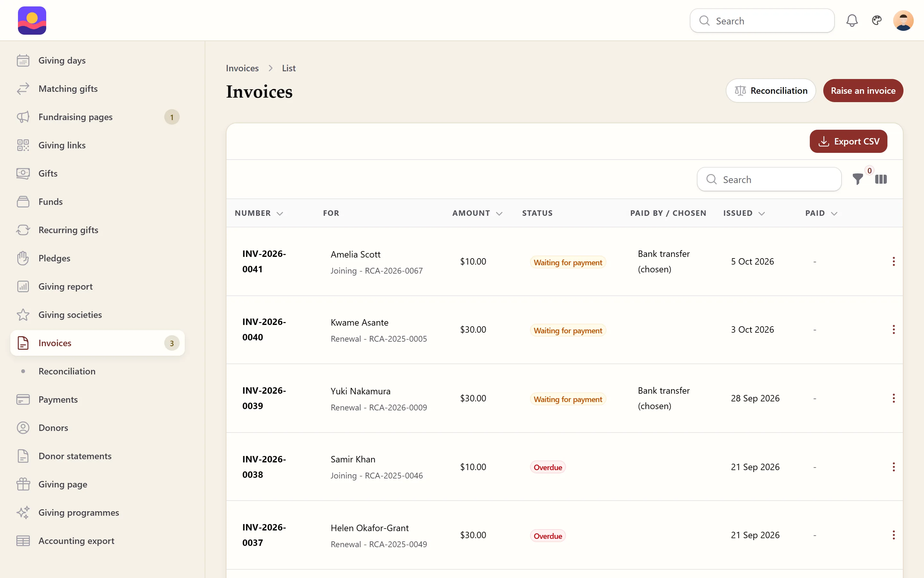The width and height of the screenshot is (924, 578).
Task: Focus the invoices table Search field
Action: [769, 179]
